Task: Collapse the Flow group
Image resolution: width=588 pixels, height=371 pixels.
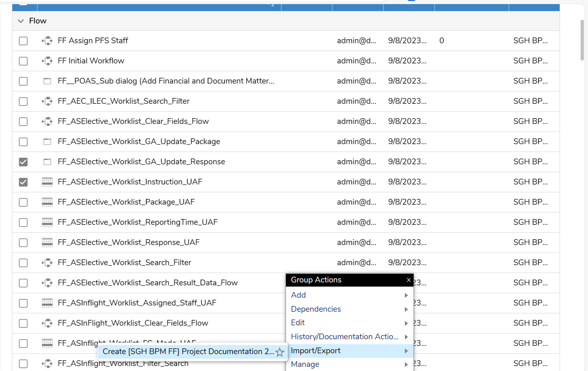Action: click(x=21, y=21)
